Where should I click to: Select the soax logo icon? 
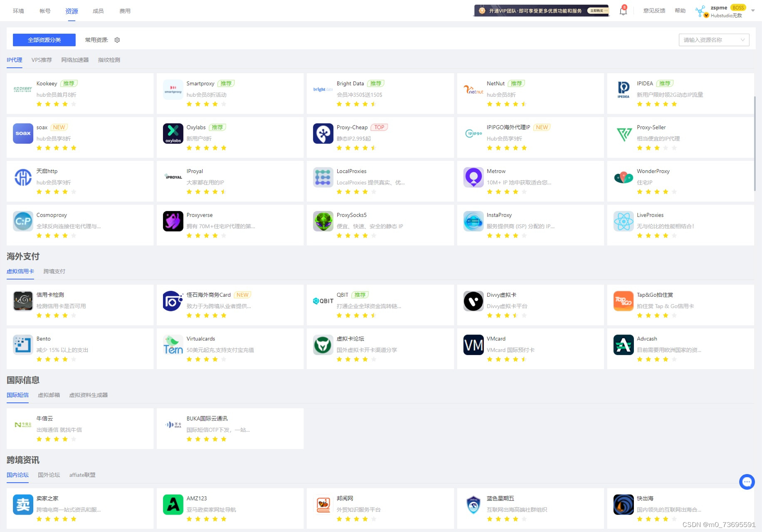(x=23, y=133)
